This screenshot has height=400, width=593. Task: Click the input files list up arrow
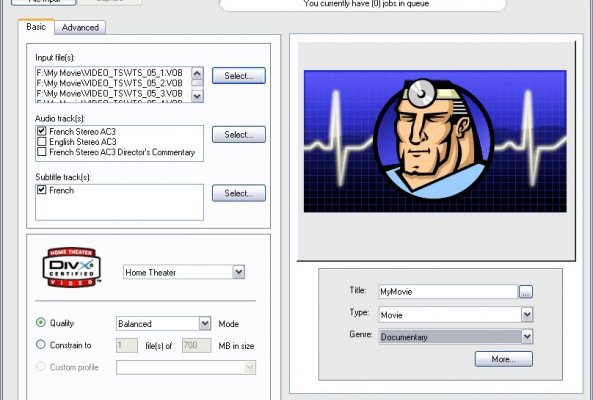click(197, 73)
